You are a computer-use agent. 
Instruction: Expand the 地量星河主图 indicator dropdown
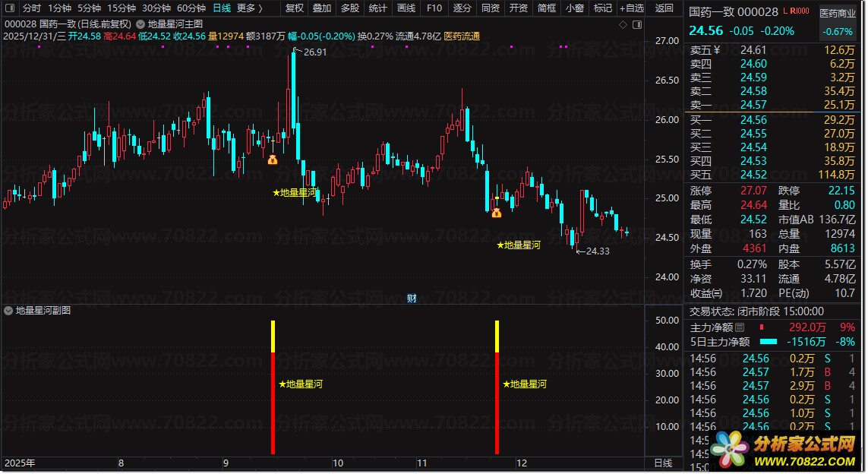140,24
